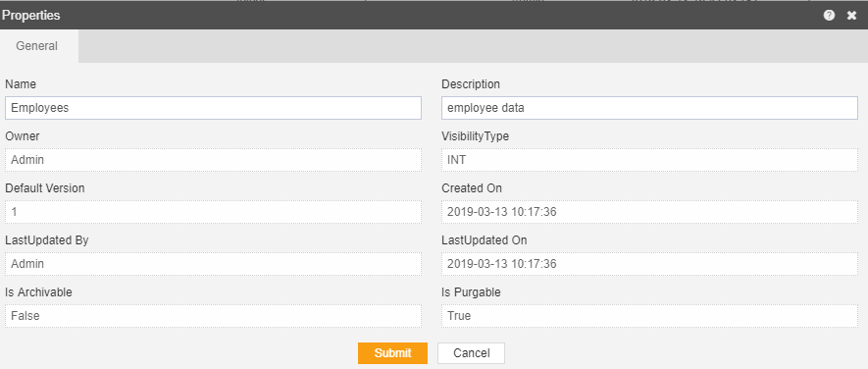Select the VisibilityType field showing INT
Screen dimensions: 868x369
click(649, 160)
